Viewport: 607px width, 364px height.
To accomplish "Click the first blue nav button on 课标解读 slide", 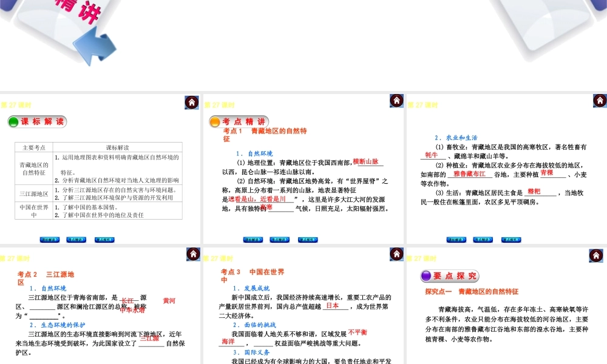I will point(50,240).
